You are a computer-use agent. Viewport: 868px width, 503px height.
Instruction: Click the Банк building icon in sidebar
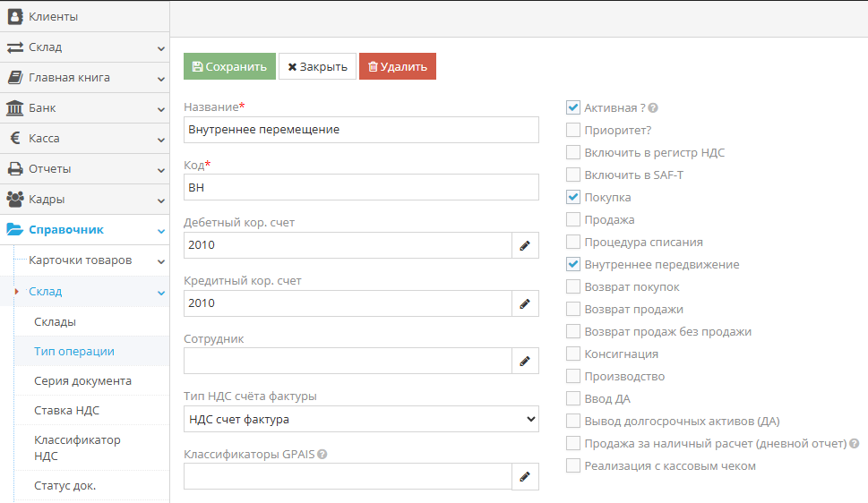click(15, 108)
